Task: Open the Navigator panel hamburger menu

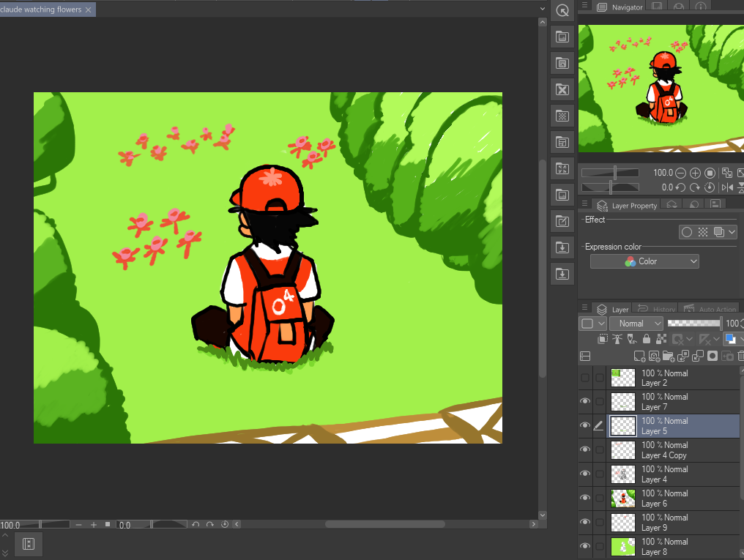Action: click(585, 5)
